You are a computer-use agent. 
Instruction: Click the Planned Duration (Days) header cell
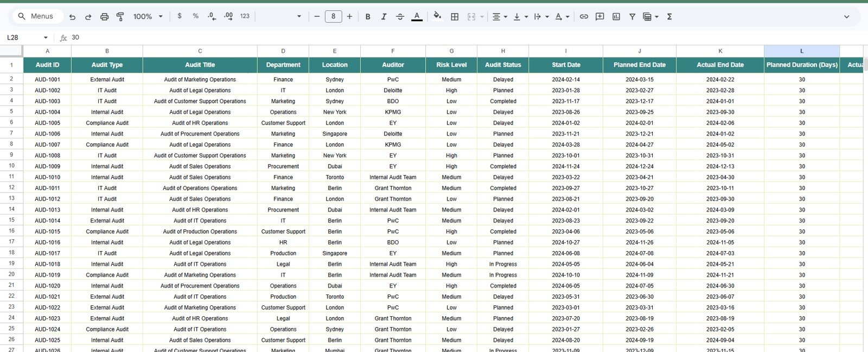(802, 65)
